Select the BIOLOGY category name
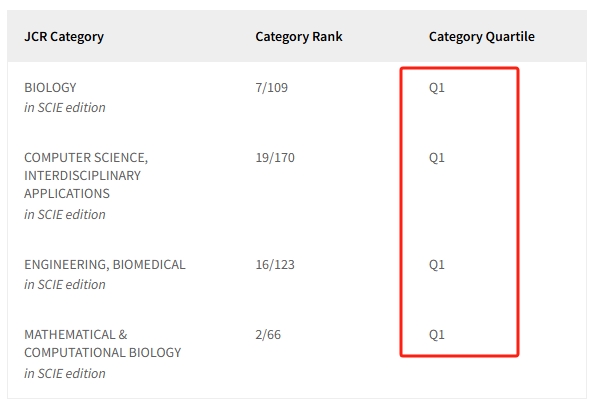Viewport: 596px width, 405px height. 50,87
